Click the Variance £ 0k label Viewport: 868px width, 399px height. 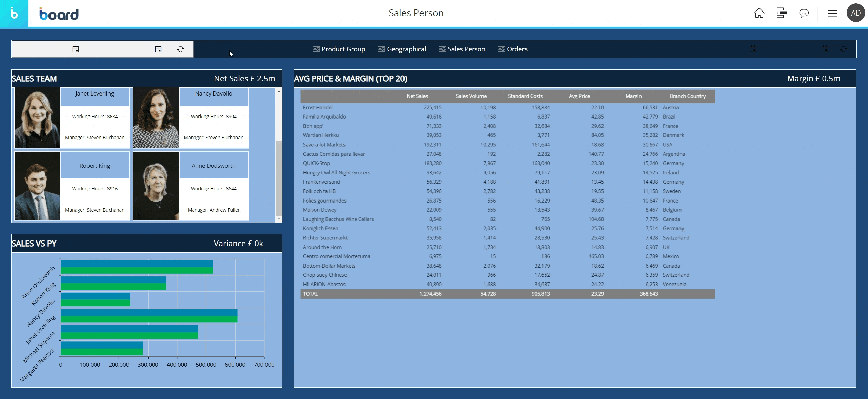tap(238, 244)
